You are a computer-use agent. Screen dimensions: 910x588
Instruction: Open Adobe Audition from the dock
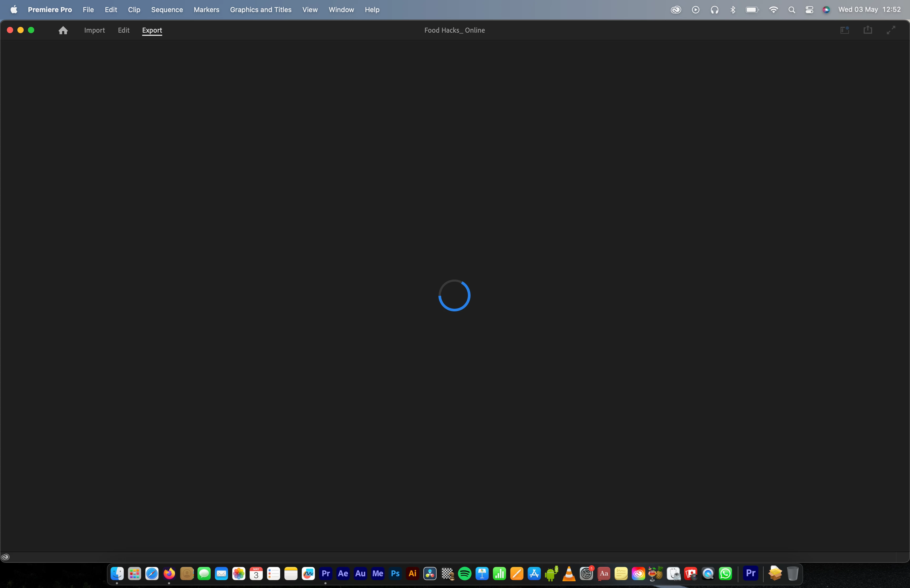360,573
